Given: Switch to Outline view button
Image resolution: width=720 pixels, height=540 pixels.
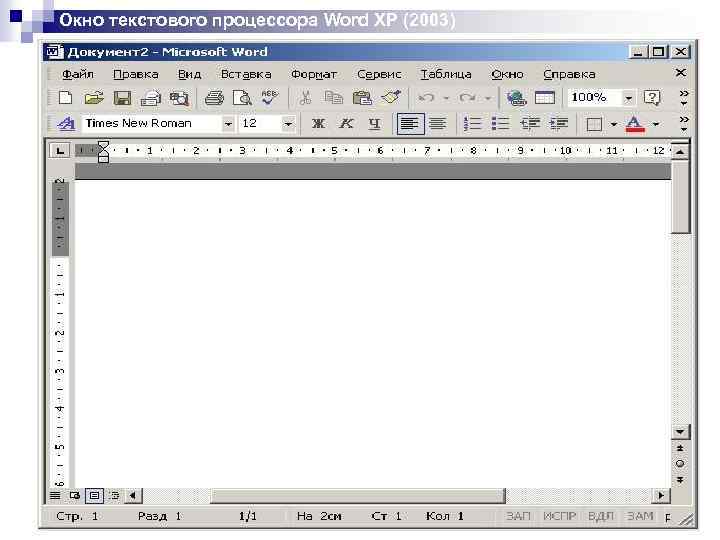Looking at the screenshot, I should [x=115, y=495].
